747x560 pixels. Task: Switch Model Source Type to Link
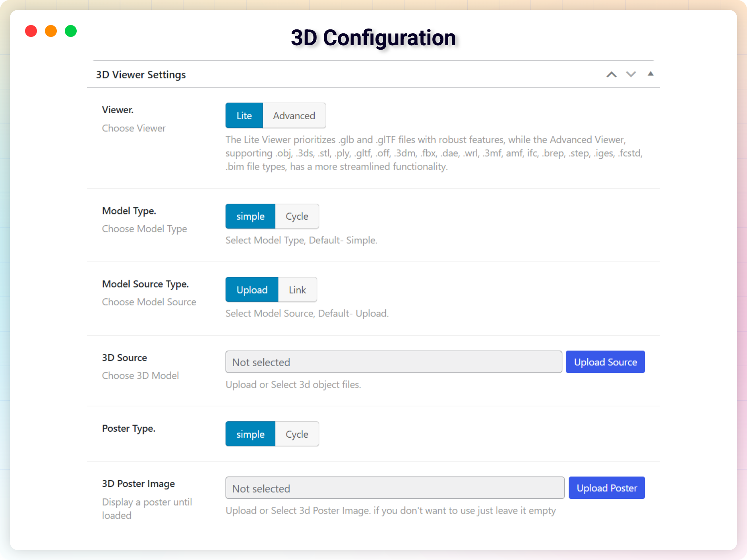point(297,290)
